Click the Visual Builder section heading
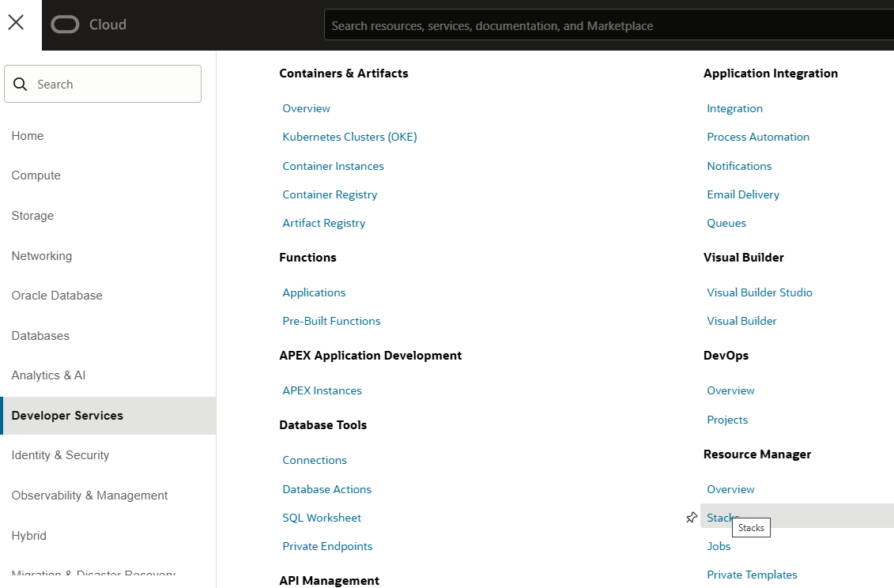This screenshot has width=894, height=588. pyautogui.click(x=744, y=257)
